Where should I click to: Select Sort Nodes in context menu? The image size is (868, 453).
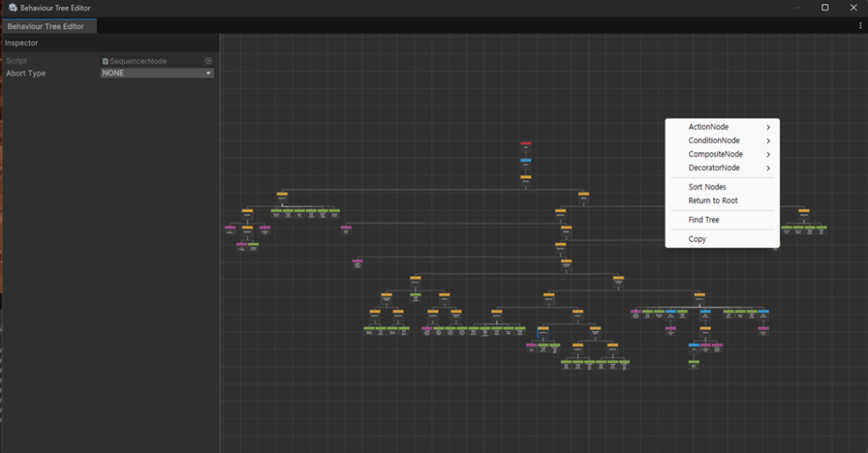[707, 187]
